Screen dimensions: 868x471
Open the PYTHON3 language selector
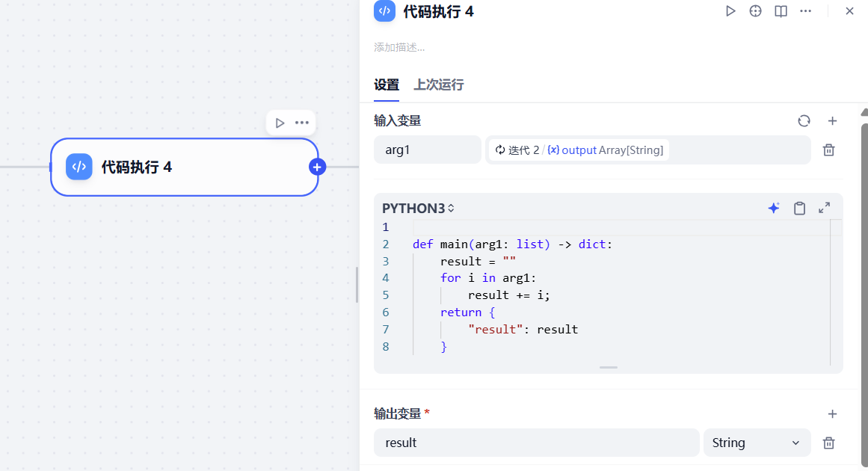418,208
